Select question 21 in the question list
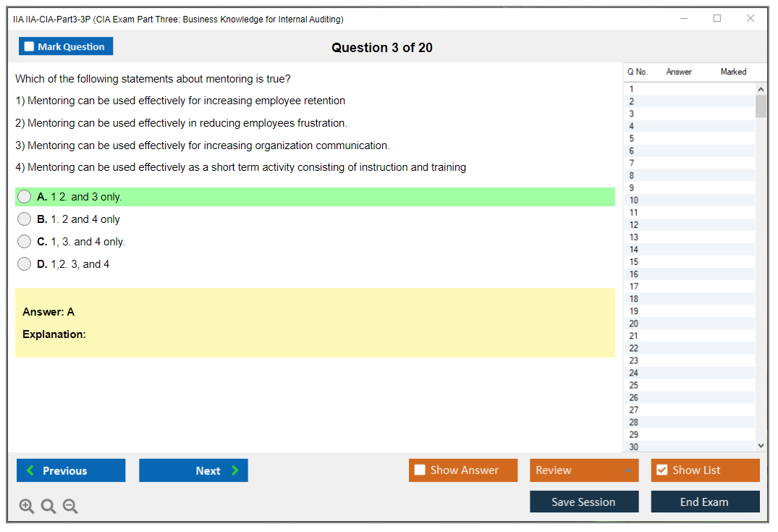Screen dimensions: 778x532 634,336
